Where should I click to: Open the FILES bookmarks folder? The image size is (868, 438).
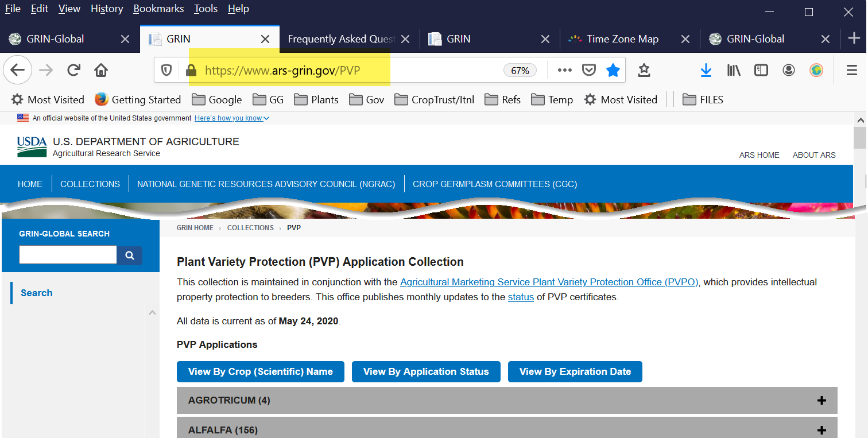point(703,99)
